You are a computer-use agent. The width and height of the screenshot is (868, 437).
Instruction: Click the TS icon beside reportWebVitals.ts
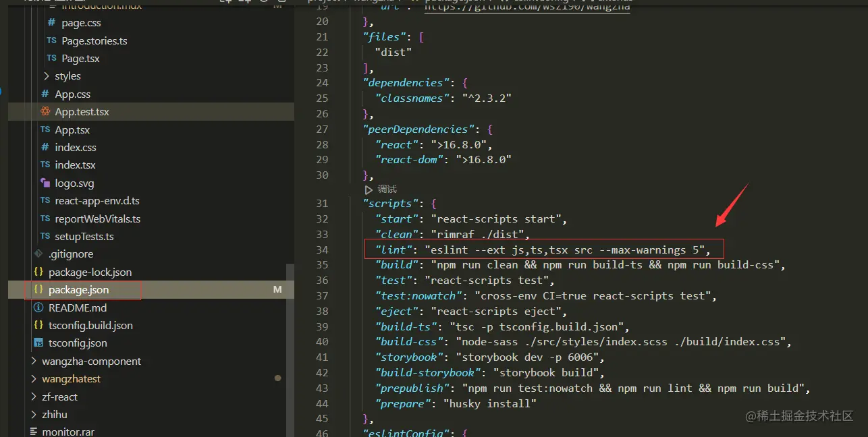coord(45,218)
